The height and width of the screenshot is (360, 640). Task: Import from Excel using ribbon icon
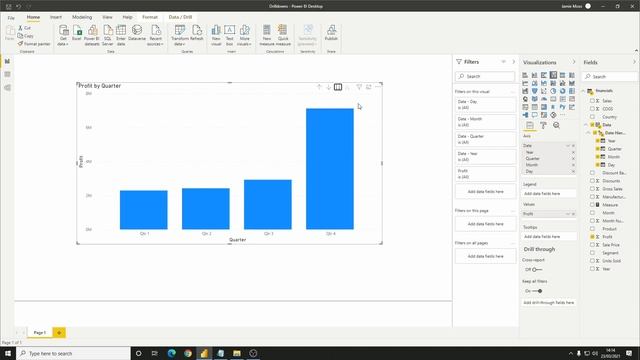click(x=77, y=33)
